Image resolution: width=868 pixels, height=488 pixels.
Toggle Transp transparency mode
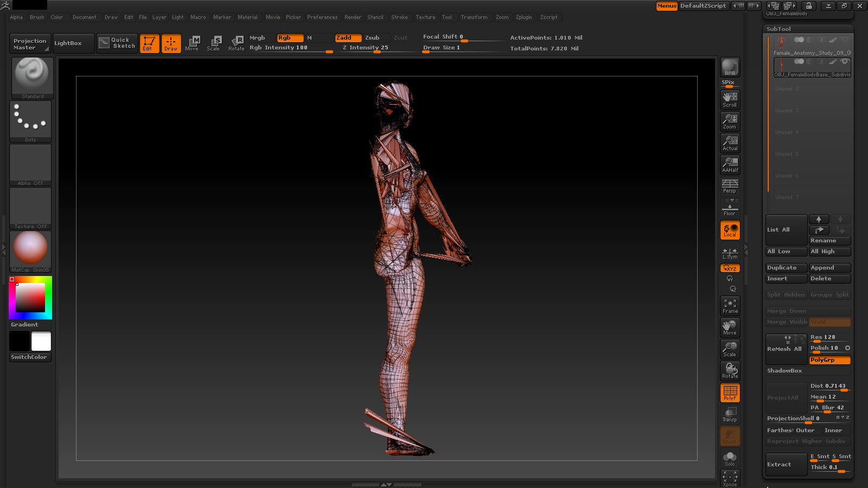click(730, 415)
